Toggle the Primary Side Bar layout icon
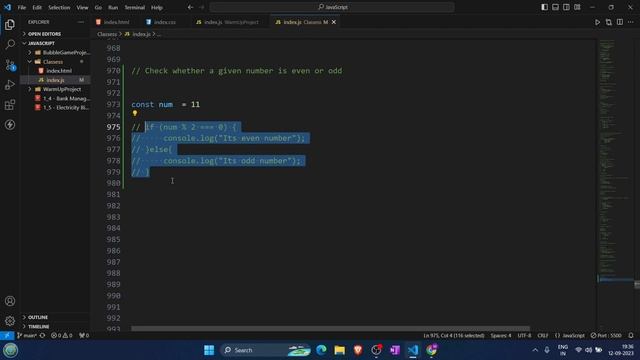Viewport: 640px width, 360px height. tap(544, 7)
